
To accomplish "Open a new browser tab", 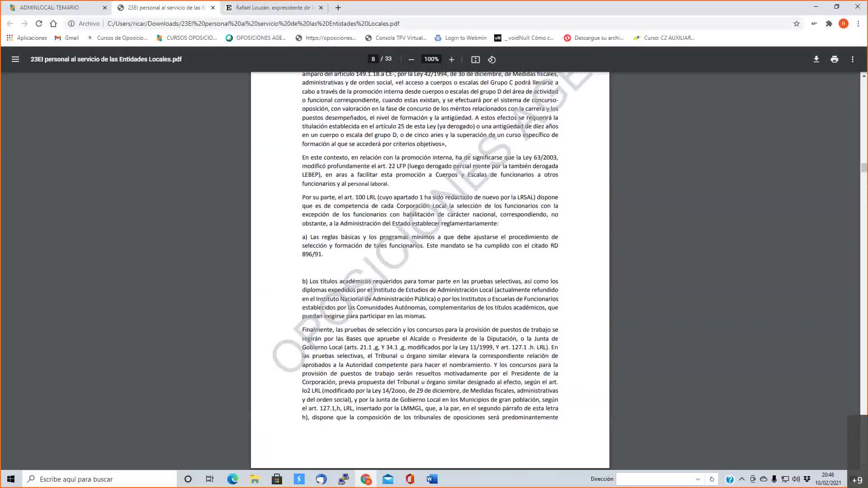I will [x=338, y=8].
